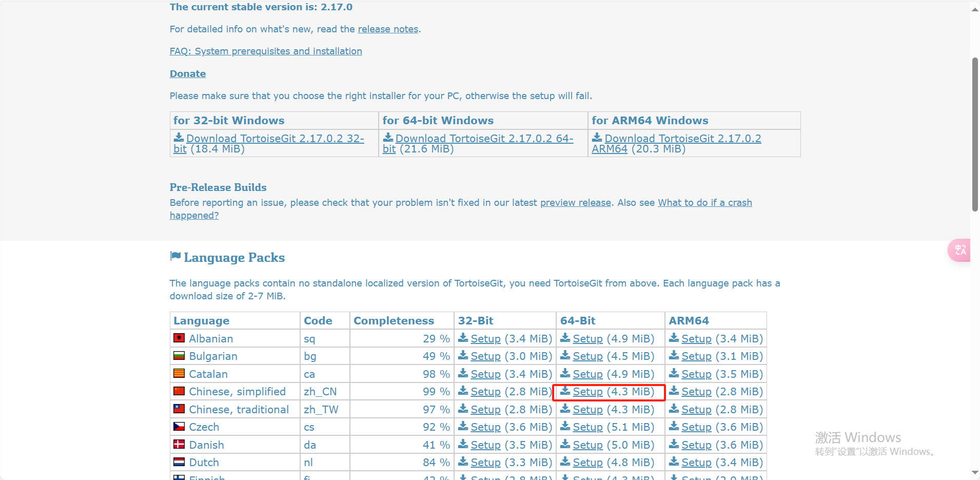Click the '99 %' completeness value
This screenshot has height=480, width=980.
[436, 392]
